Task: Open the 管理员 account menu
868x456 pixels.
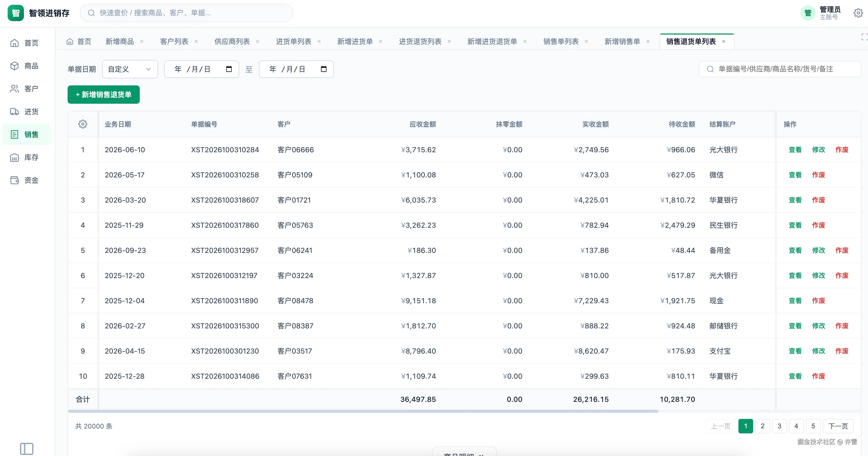Action: (821, 13)
